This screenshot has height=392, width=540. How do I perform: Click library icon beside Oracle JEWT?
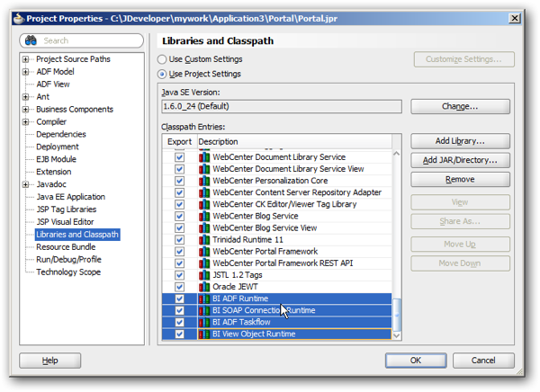204,287
